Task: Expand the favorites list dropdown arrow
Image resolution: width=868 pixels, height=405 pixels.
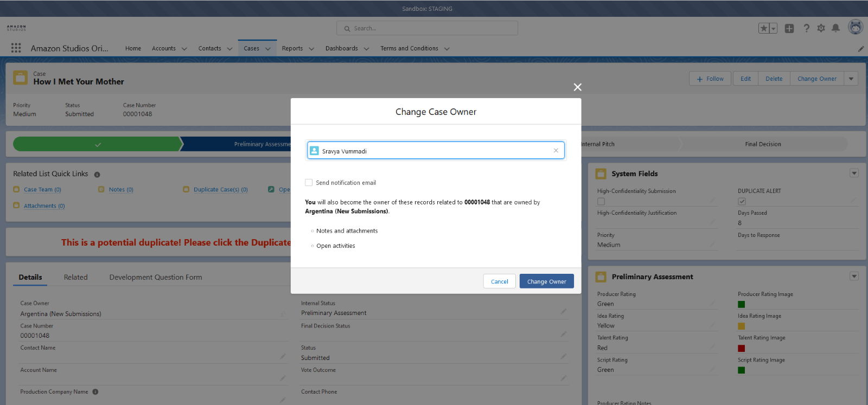Action: 774,28
